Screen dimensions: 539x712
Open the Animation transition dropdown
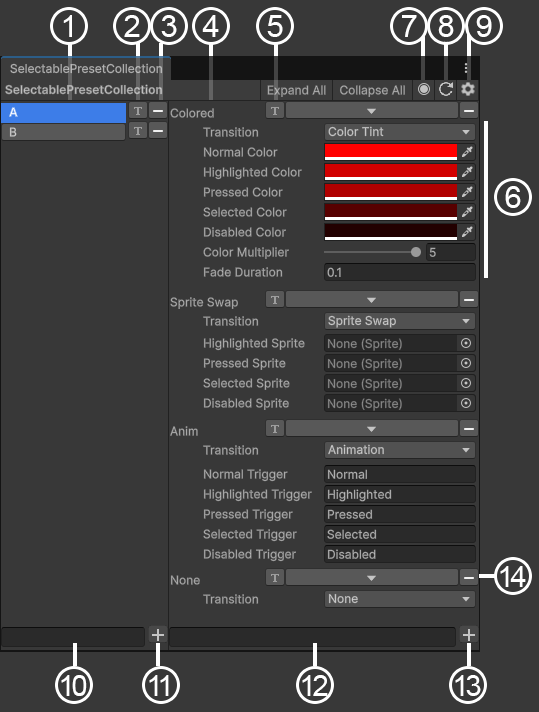(x=400, y=450)
